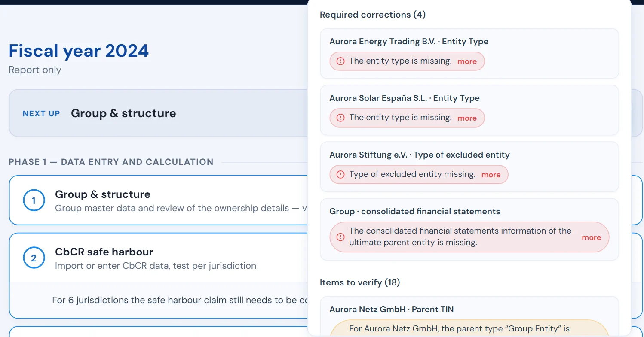Open Aurora Solar España S.L. Entity Type correction
This screenshot has height=337, width=644.
pyautogui.click(x=469, y=110)
